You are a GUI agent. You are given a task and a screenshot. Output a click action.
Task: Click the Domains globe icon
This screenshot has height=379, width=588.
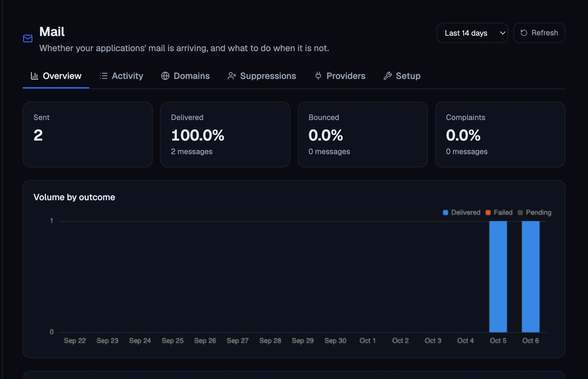point(165,76)
